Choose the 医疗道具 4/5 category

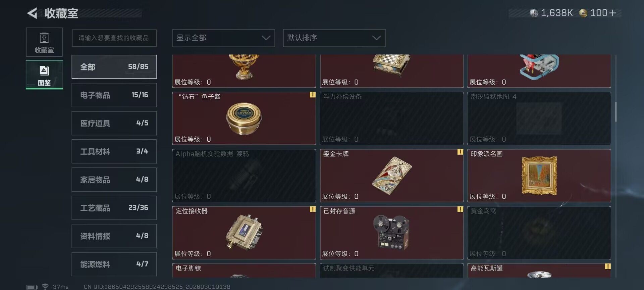[114, 123]
